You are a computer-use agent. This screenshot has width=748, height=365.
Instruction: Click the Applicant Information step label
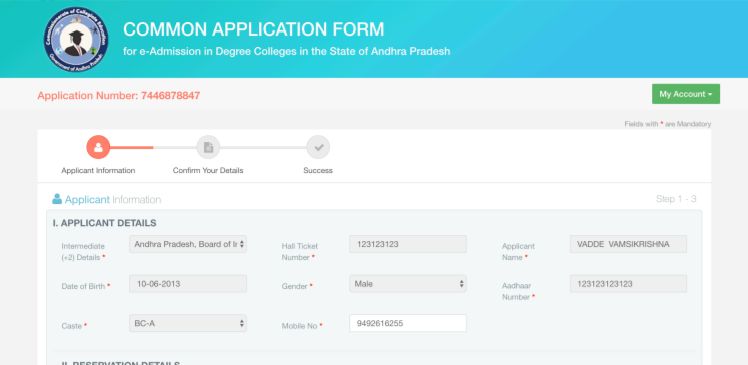(98, 170)
